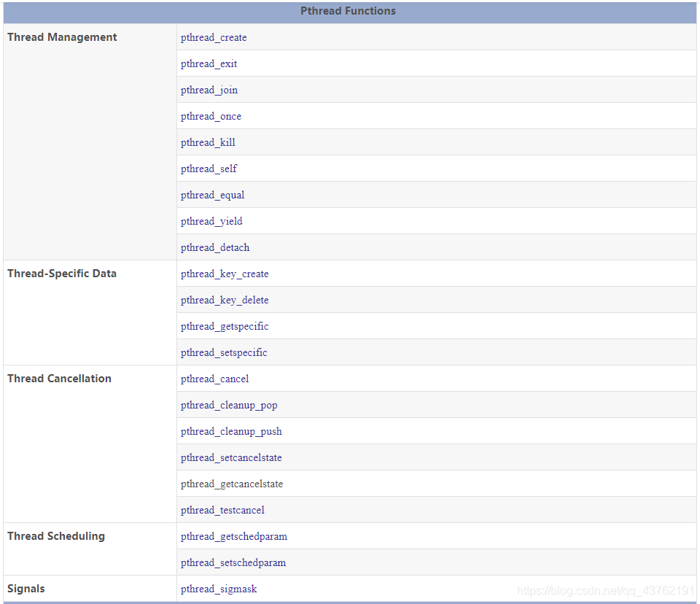Open the pthread_yield link

point(211,222)
